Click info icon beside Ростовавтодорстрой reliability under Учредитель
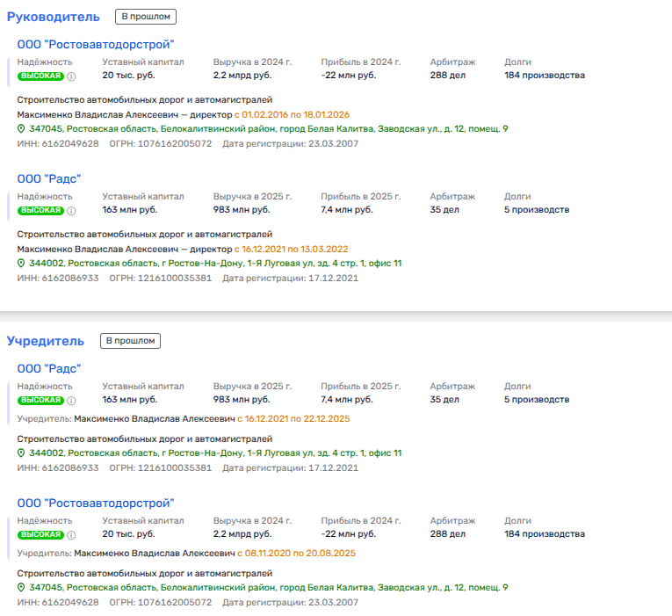The height and width of the screenshot is (616, 672). 72,535
